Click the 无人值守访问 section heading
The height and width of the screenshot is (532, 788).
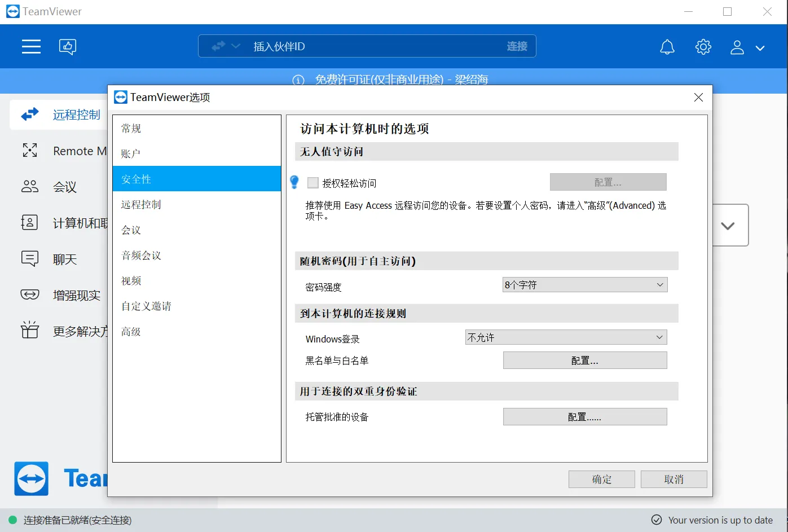(332, 152)
